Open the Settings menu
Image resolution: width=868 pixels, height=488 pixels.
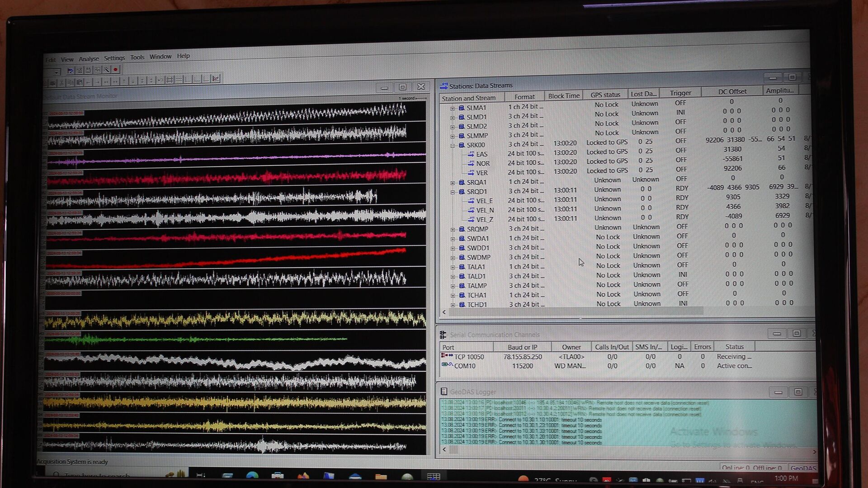coord(114,58)
